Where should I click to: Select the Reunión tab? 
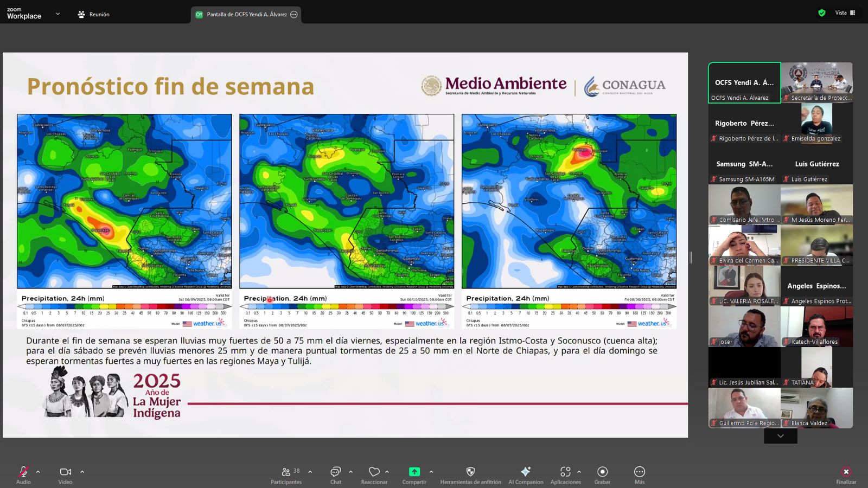click(93, 15)
